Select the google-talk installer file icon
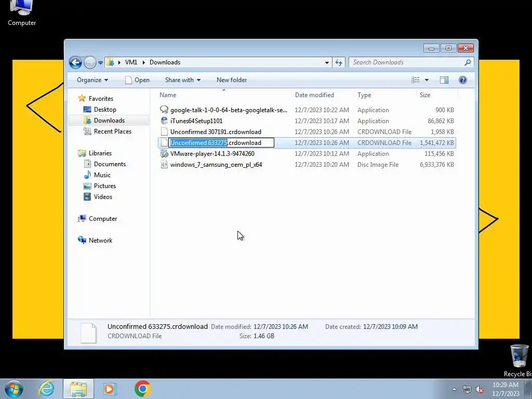 click(x=164, y=110)
